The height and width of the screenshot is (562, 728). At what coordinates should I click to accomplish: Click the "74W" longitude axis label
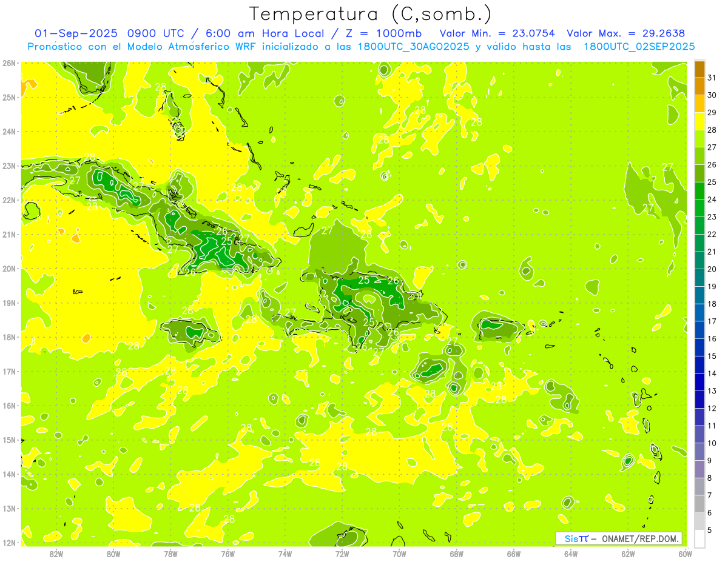(285, 554)
